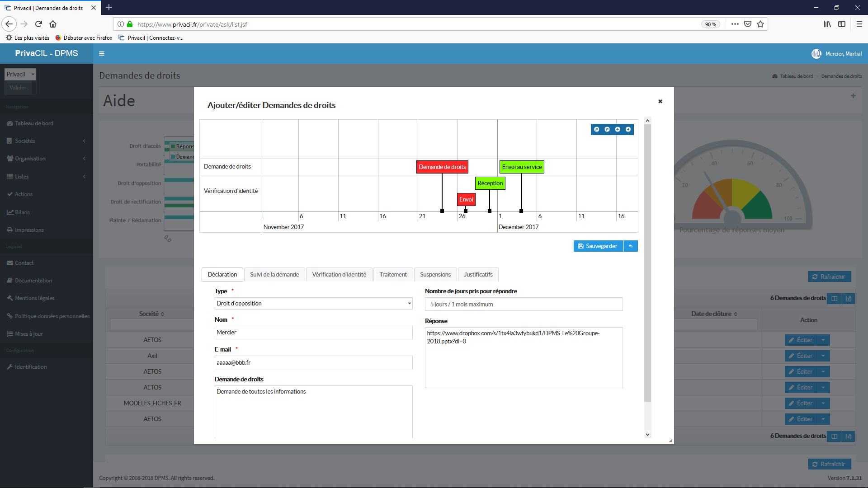Image resolution: width=868 pixels, height=488 pixels.
Task: Scroll down inside the modal
Action: click(647, 434)
